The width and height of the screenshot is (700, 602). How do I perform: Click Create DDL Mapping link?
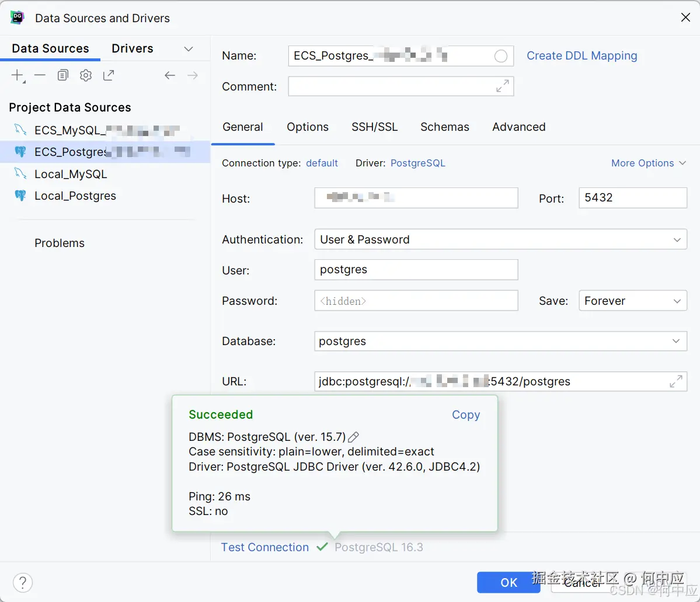pos(581,55)
